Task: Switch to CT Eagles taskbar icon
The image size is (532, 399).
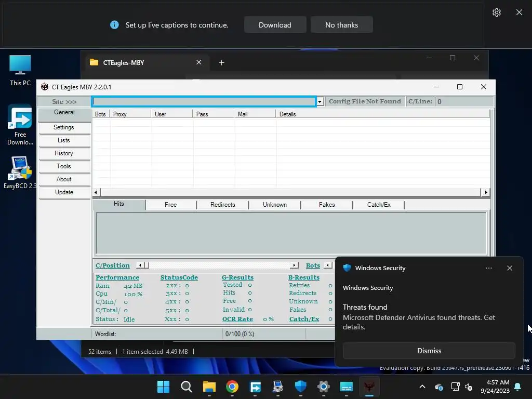Action: coord(369,387)
